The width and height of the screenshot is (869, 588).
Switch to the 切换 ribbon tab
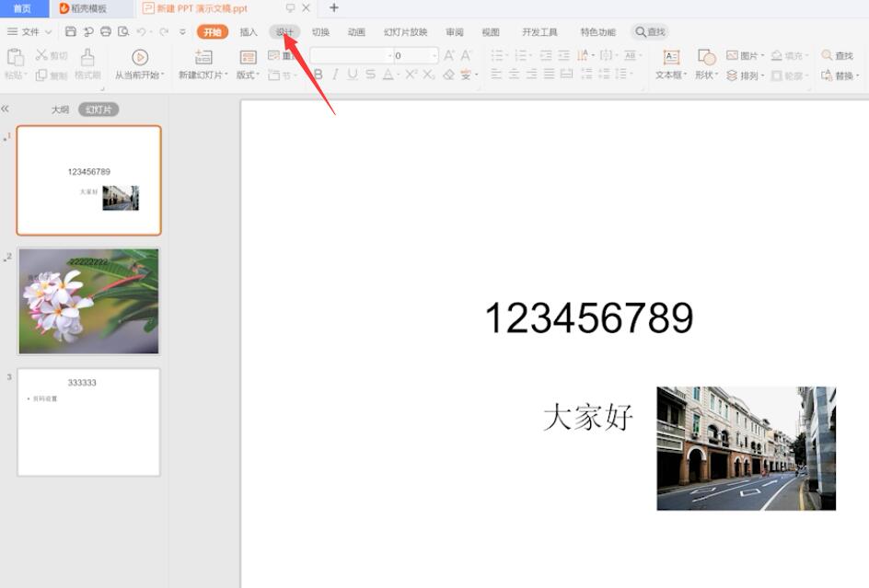(320, 32)
